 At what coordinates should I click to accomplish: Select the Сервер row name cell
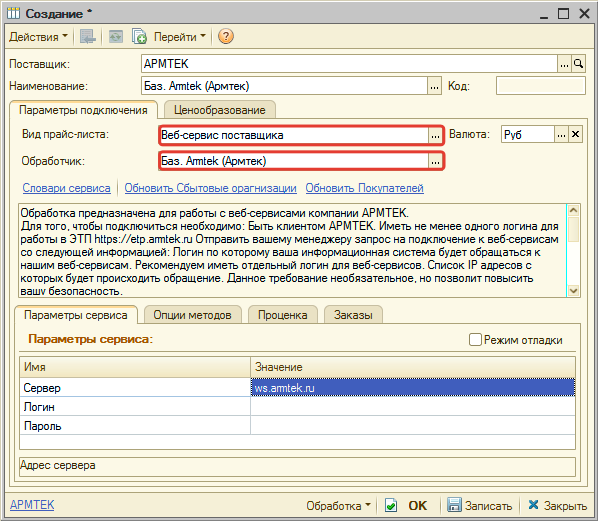[x=135, y=388]
